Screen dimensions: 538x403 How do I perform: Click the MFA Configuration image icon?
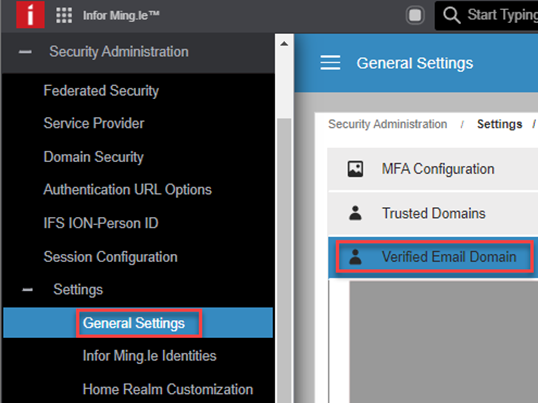coord(355,169)
